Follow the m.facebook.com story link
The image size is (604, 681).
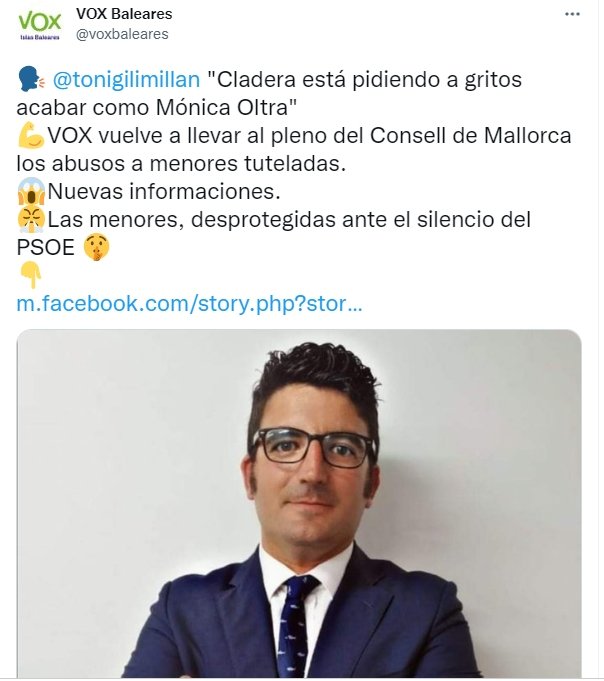click(189, 304)
